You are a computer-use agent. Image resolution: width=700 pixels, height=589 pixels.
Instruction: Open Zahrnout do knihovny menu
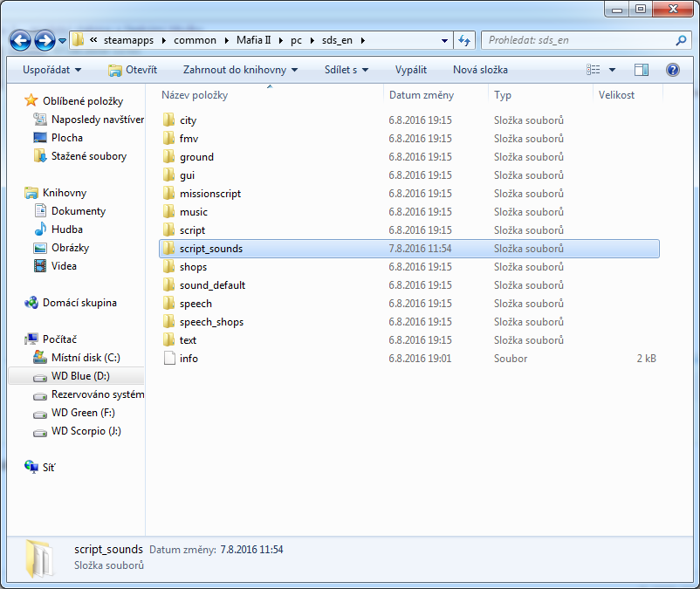click(240, 70)
